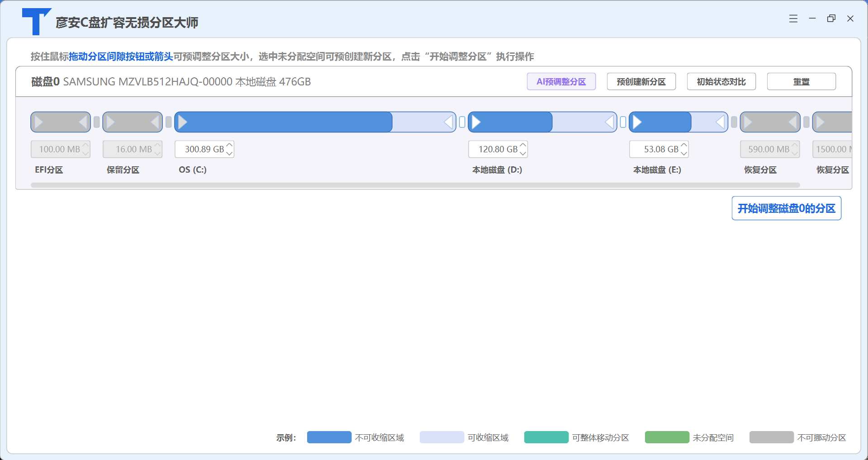Click right arrow of 保留分区 bar
Viewport: 868px width, 460px height.
coord(155,122)
